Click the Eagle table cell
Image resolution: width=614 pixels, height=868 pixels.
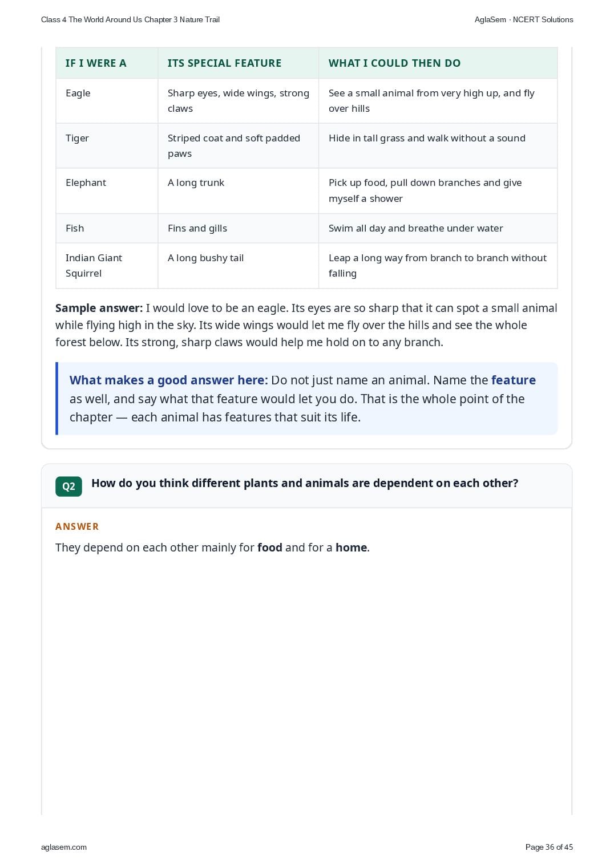pos(107,100)
